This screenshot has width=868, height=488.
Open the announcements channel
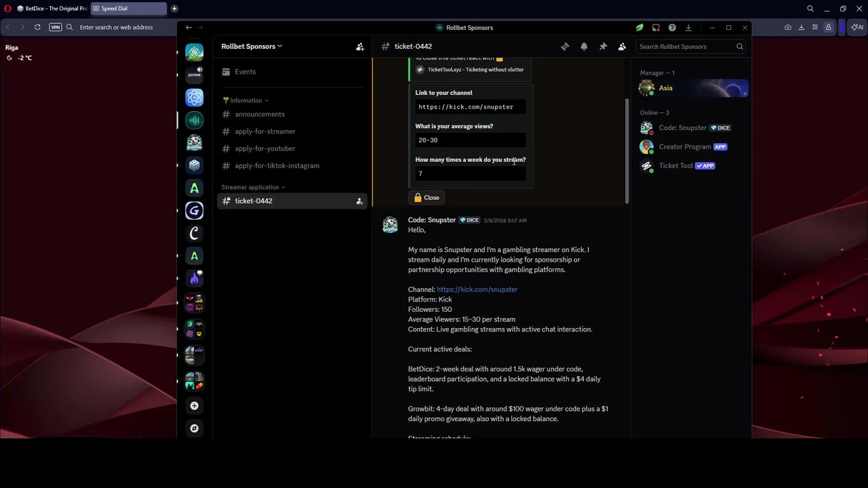pyautogui.click(x=292, y=115)
